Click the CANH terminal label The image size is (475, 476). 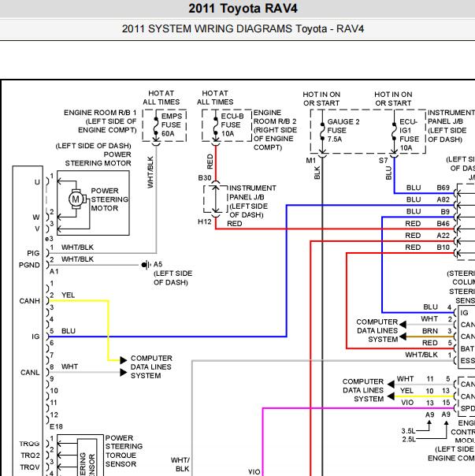click(x=29, y=301)
